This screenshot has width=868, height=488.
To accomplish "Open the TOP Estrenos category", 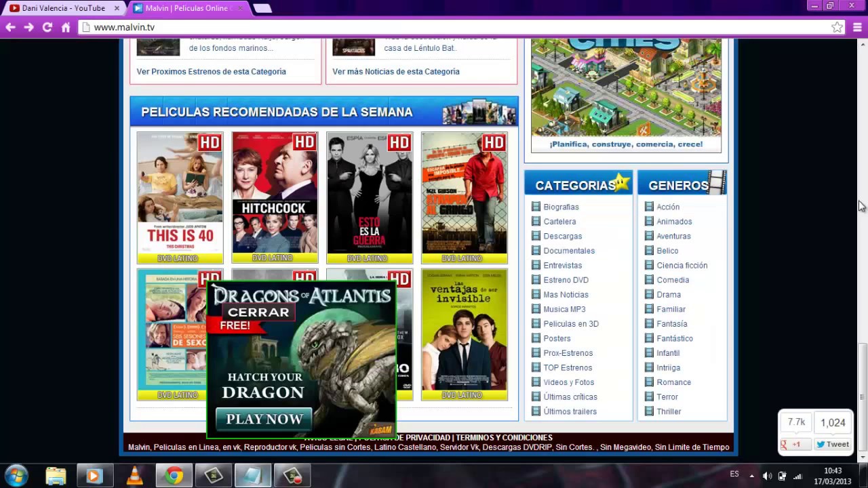I will [568, 367].
